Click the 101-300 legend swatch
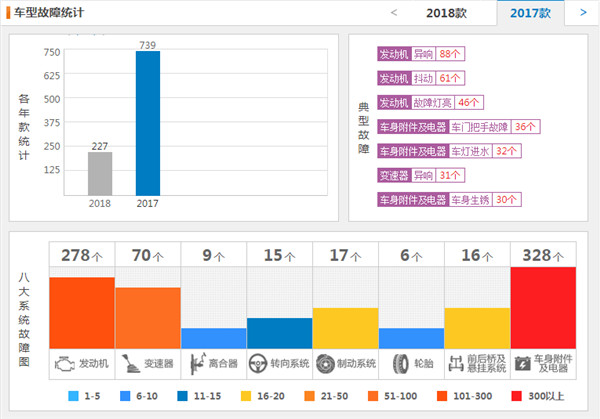 pyautogui.click(x=442, y=396)
